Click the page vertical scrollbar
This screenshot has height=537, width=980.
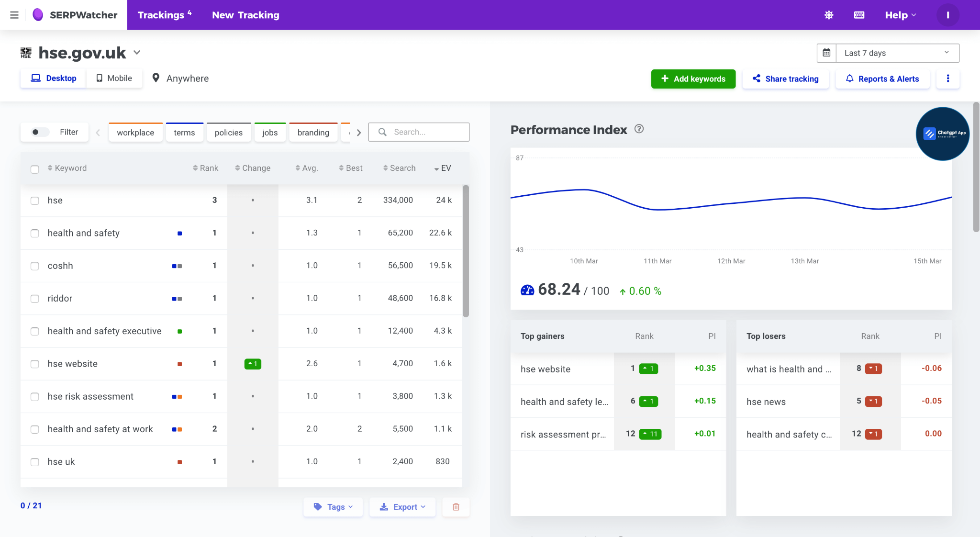pos(976,167)
